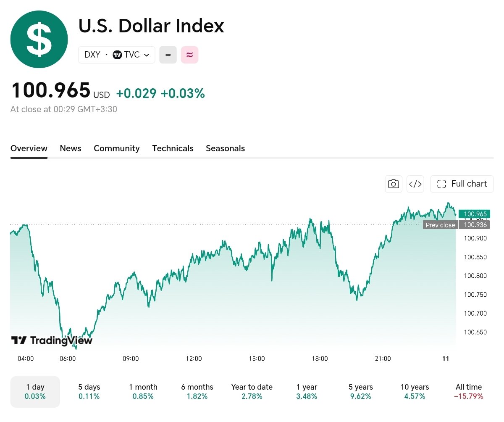Select the Seasonals tab
504x422 pixels.
[x=225, y=148]
